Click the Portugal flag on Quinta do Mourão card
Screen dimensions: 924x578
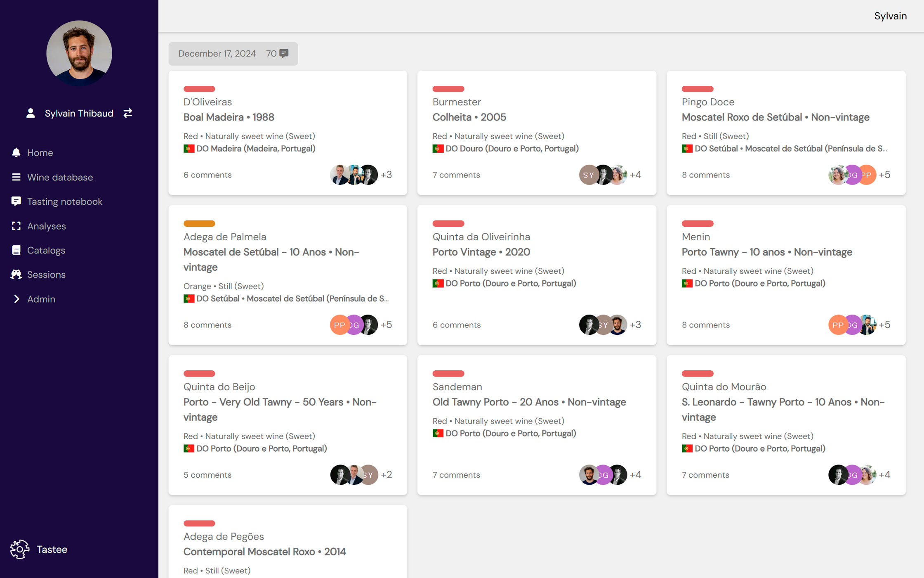tap(687, 448)
